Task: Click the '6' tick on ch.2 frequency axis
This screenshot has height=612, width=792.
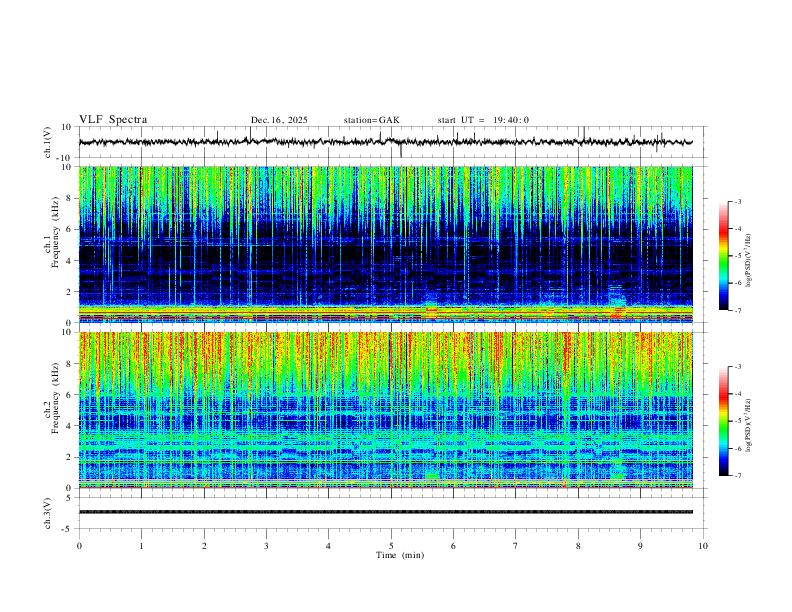Action: tap(69, 395)
